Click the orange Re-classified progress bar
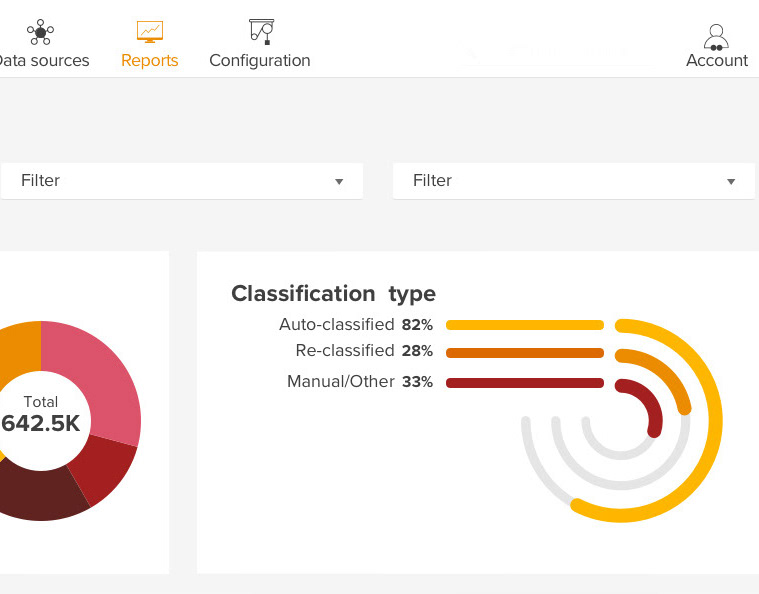Image resolution: width=759 pixels, height=594 pixels. click(x=525, y=353)
